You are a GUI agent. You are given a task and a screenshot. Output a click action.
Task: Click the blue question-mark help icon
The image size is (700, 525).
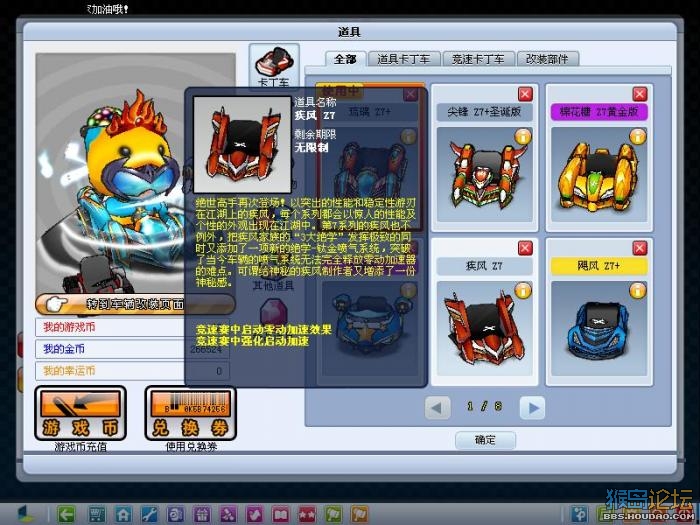[x=580, y=515]
